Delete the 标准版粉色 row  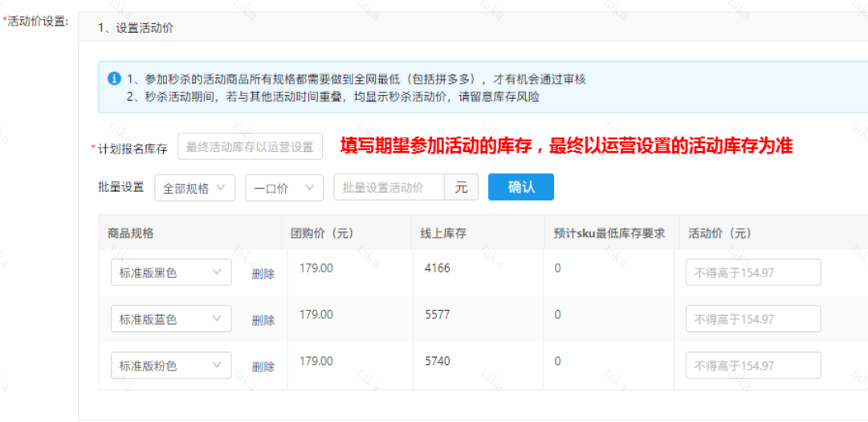(263, 367)
